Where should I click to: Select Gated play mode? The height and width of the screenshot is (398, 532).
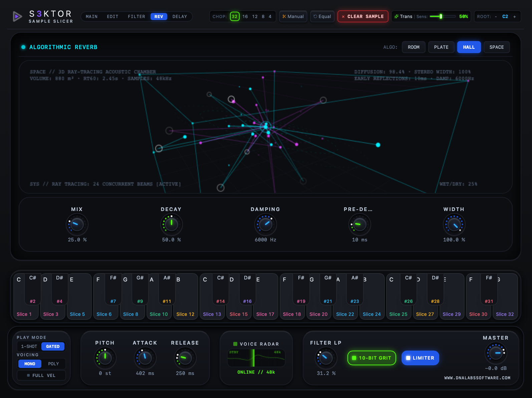click(x=53, y=347)
